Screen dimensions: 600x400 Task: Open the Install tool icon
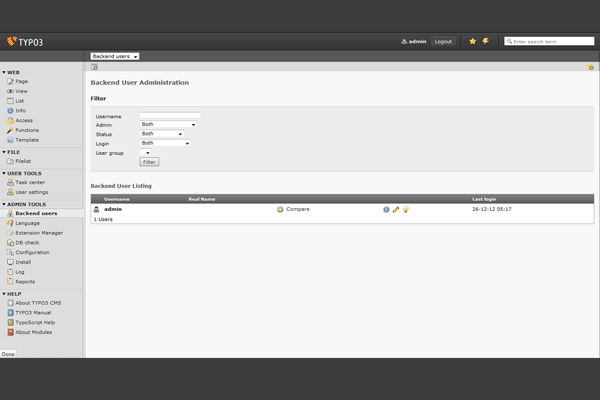10,262
